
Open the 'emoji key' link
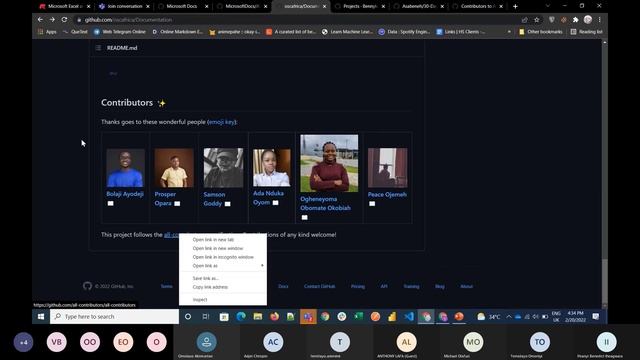(222, 122)
